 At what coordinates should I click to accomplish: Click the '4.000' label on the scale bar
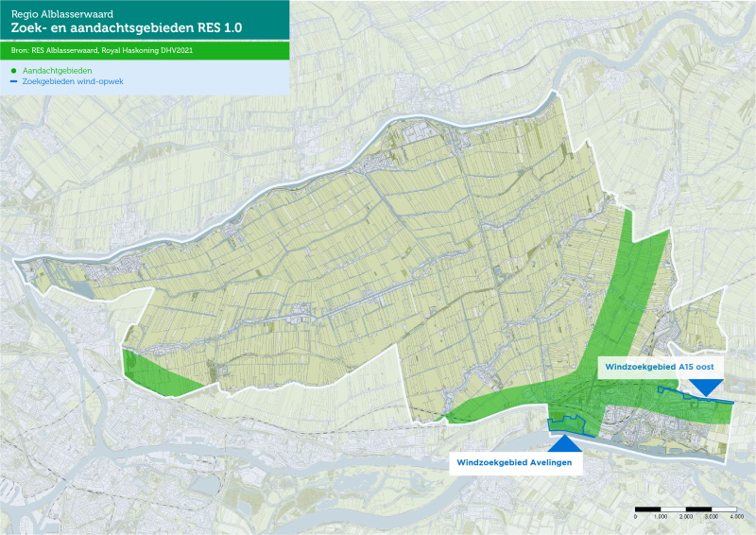click(736, 518)
